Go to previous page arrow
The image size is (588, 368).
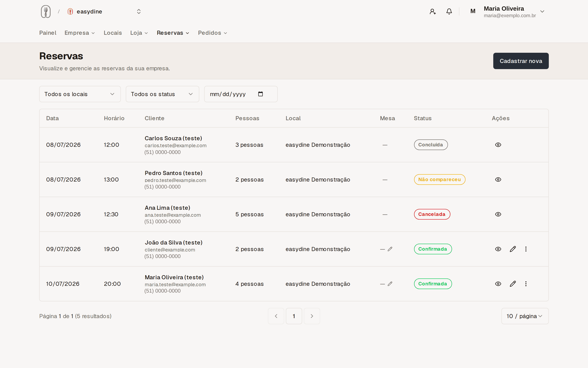coord(276,316)
